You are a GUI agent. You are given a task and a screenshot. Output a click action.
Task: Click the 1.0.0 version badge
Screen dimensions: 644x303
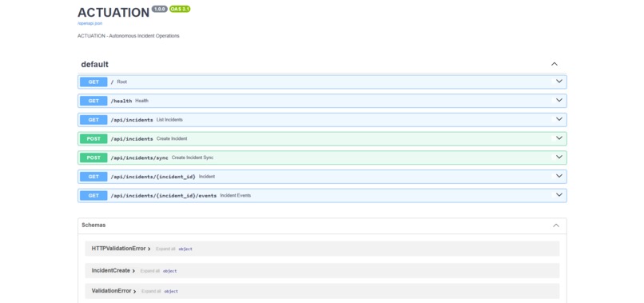[x=159, y=9]
